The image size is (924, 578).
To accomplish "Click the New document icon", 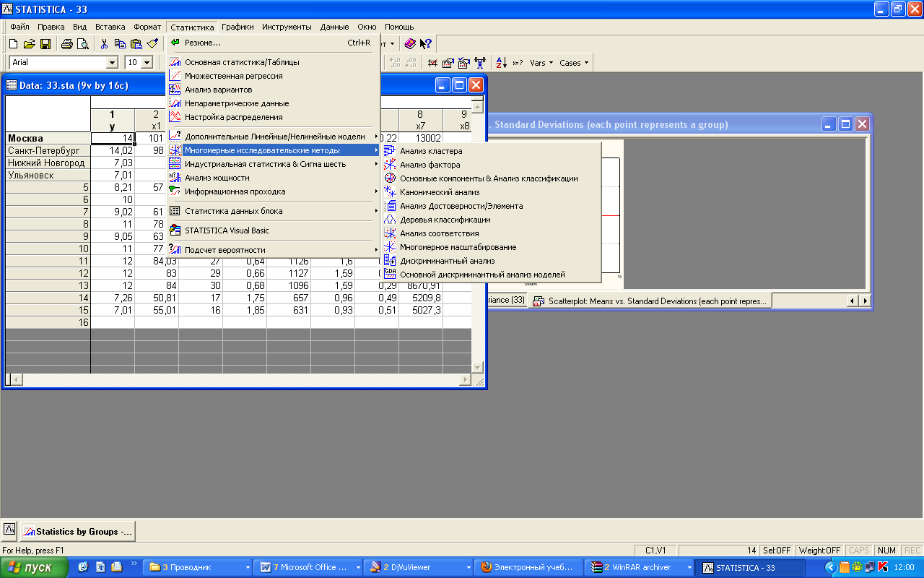I will click(13, 43).
